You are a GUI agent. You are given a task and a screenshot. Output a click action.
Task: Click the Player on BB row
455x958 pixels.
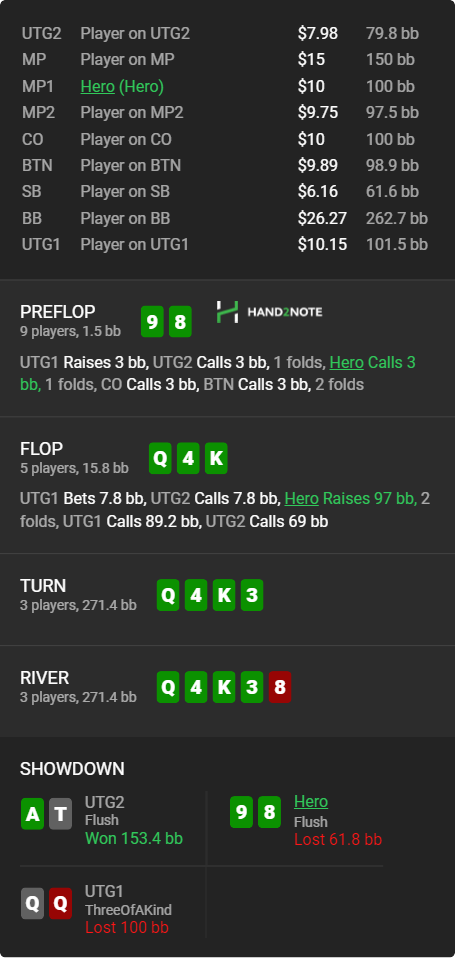[x=225, y=218]
